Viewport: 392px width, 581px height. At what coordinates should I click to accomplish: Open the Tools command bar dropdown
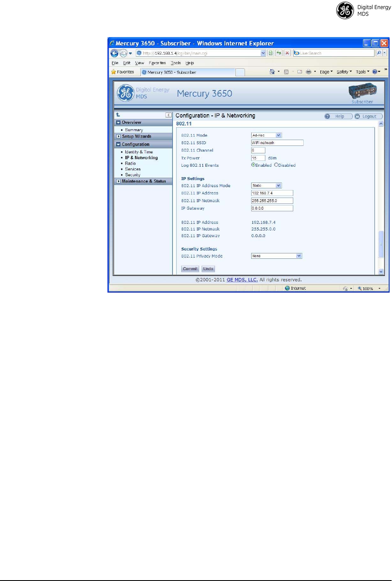tap(362, 72)
